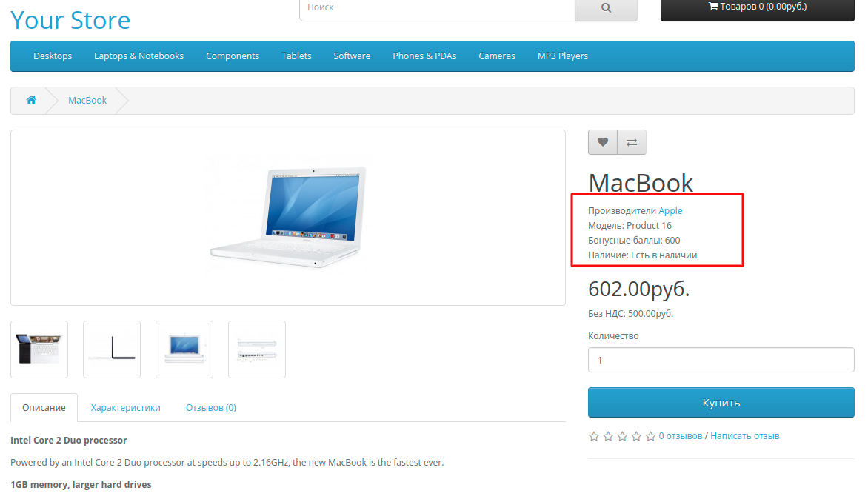Click the Количество quantity input field
Viewport: 868px width, 502px height.
point(721,360)
